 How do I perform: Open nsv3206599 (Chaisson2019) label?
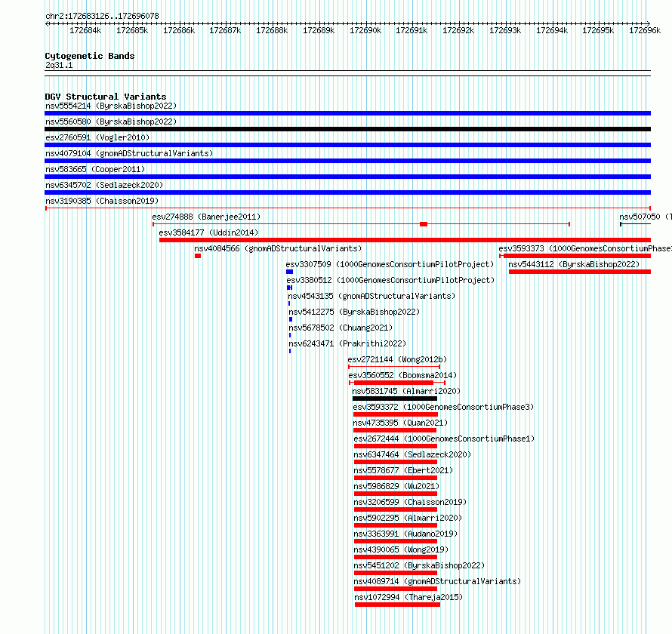[410, 502]
